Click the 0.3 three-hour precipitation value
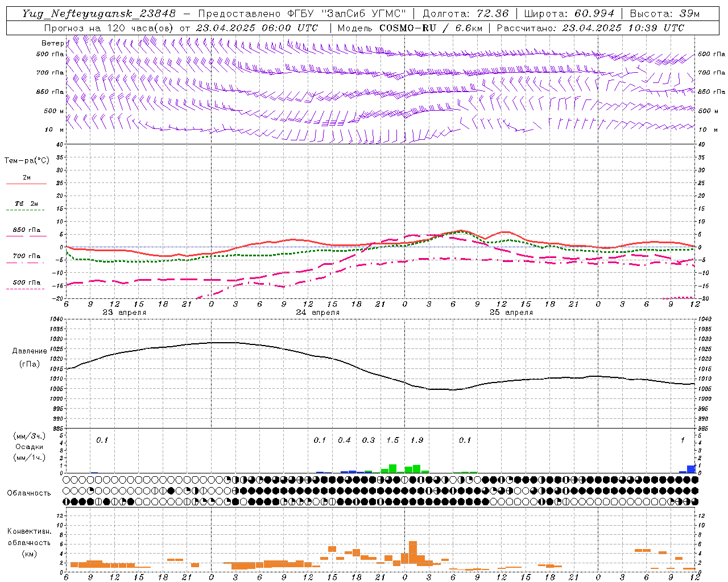This screenshot has height=582, width=728. pos(369,440)
